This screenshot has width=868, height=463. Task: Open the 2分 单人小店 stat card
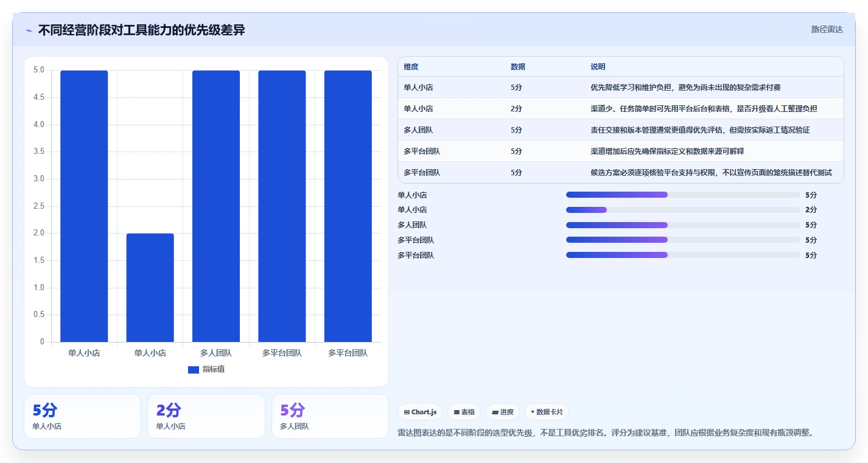[x=206, y=416]
